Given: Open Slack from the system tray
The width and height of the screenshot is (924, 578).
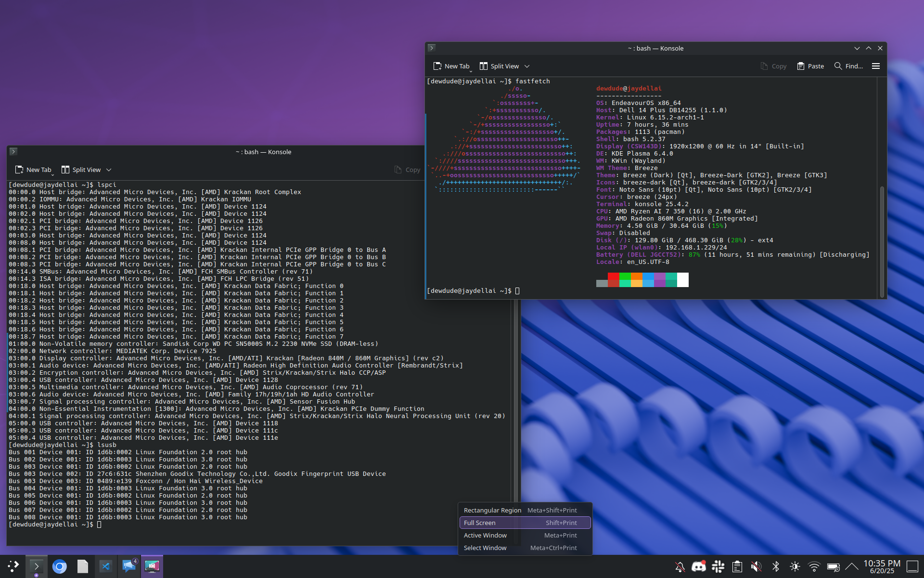Looking at the screenshot, I should [x=718, y=567].
